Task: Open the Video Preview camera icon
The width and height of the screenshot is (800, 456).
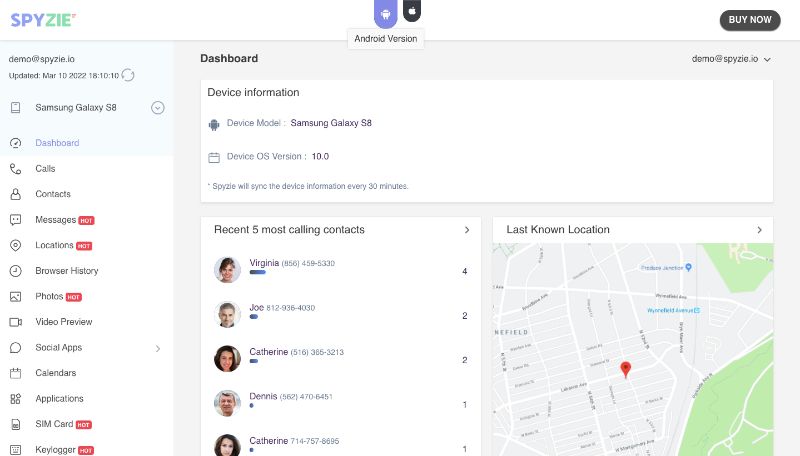Action: pyautogui.click(x=15, y=322)
